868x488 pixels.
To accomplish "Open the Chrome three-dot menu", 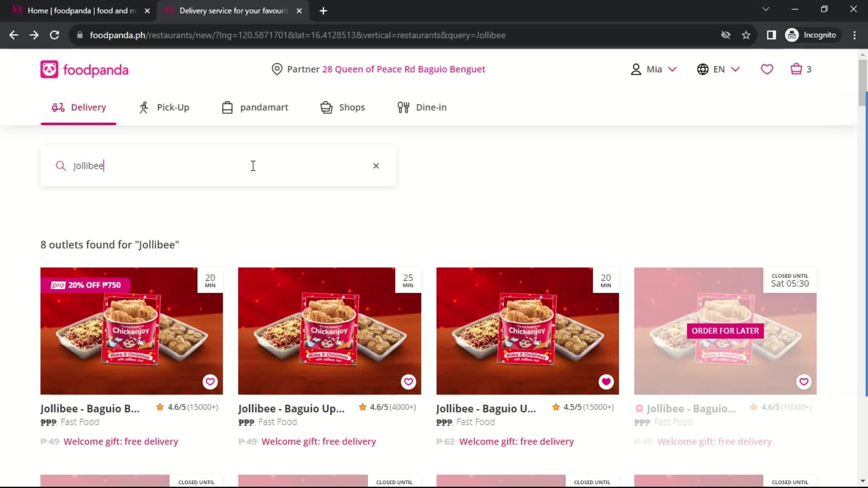I will tap(854, 35).
